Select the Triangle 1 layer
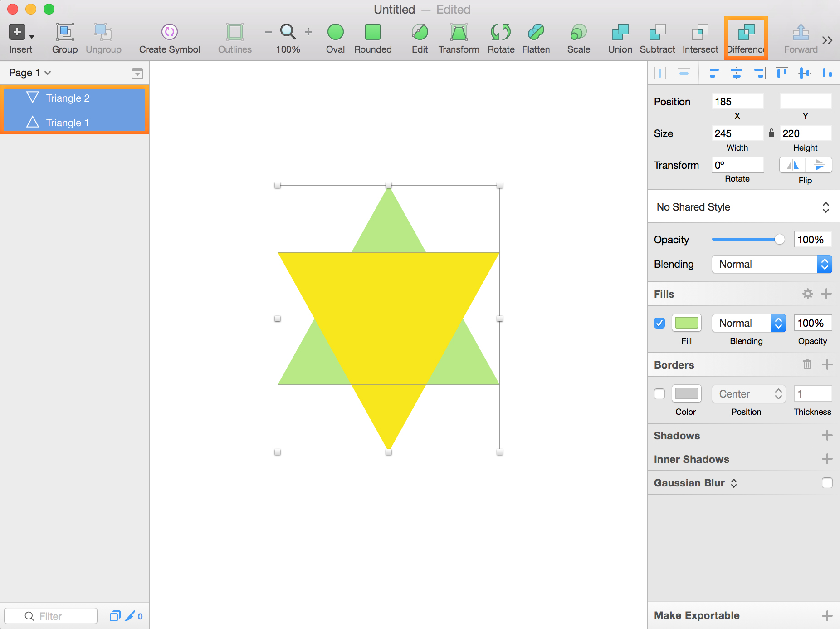 pos(74,123)
